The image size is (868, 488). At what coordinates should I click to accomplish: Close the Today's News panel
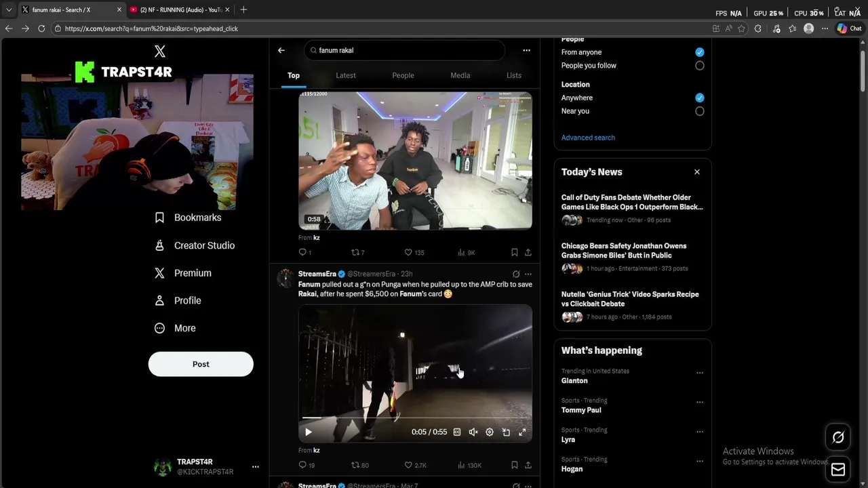696,172
